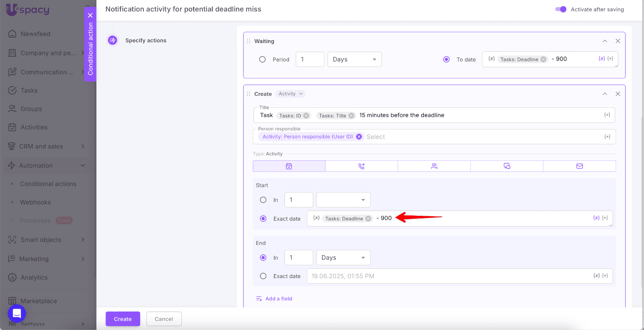644x330 pixels.
Task: Click the End Exact date input field
Action: [447, 276]
